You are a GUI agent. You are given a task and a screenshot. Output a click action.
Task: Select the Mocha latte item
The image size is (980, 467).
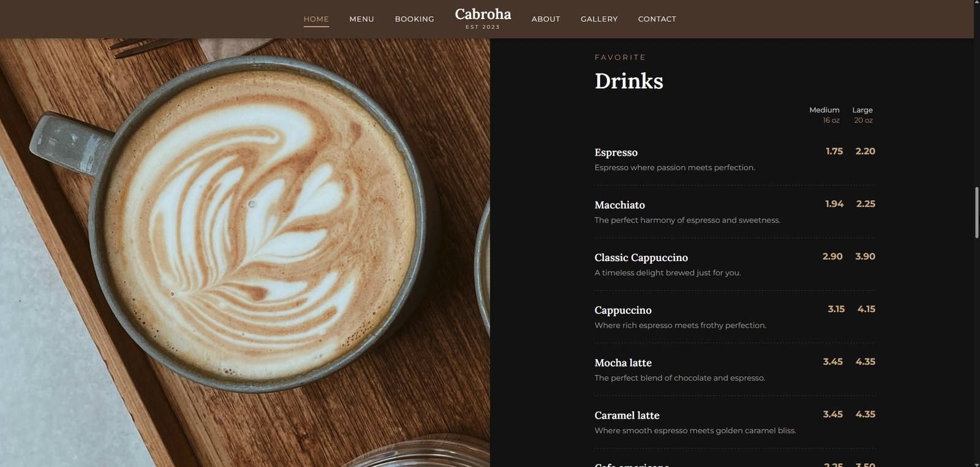(x=623, y=363)
